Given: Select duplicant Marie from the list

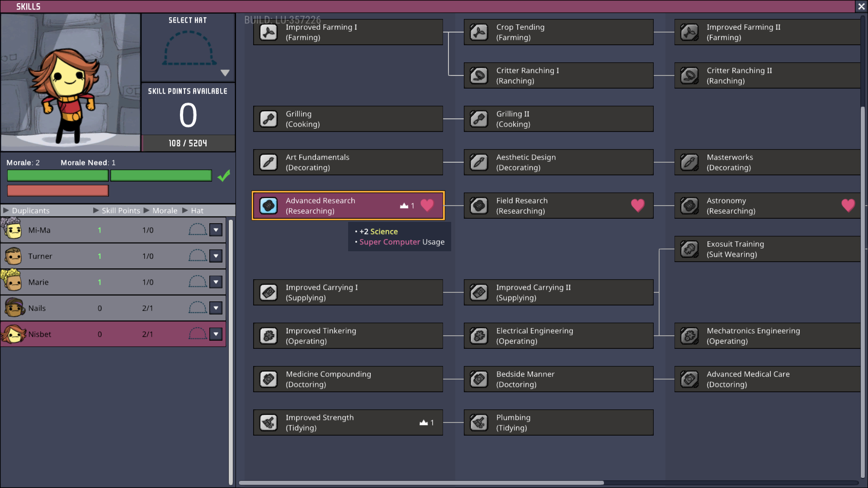Looking at the screenshot, I should (x=38, y=282).
